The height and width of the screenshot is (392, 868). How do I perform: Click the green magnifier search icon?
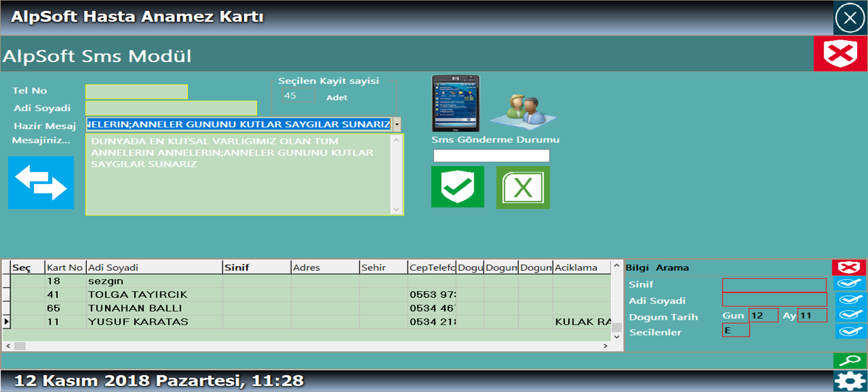(x=850, y=361)
